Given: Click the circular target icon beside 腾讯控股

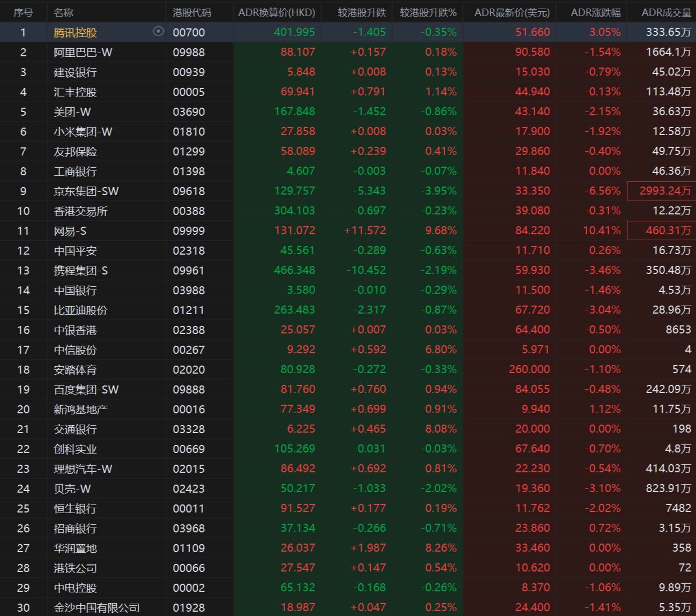Looking at the screenshot, I should [158, 32].
